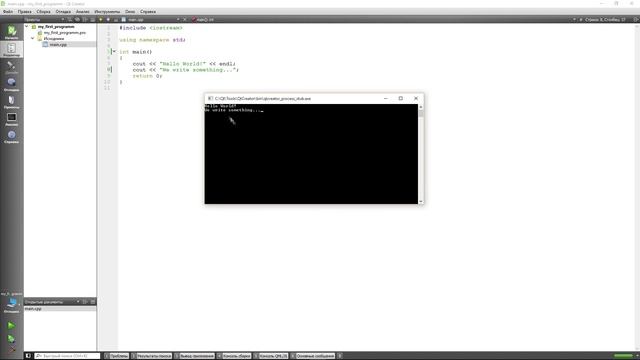
Task: Click the quick locator search field
Action: (67, 356)
